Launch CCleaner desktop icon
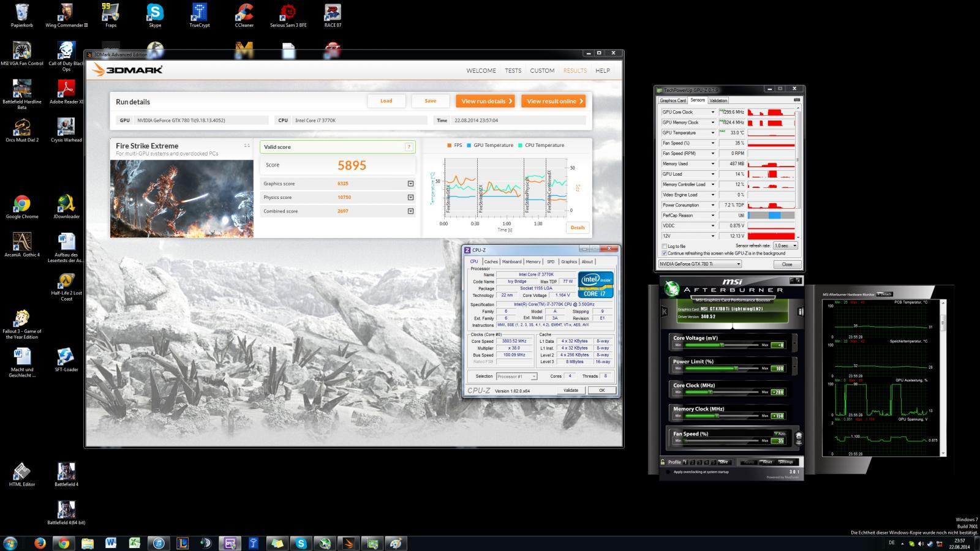The image size is (980, 551). [x=244, y=15]
